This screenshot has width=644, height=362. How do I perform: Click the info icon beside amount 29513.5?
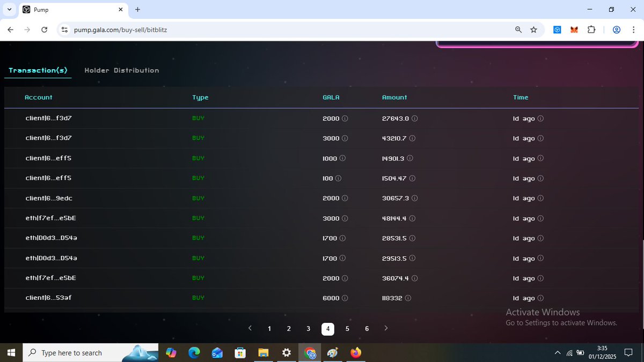[412, 258]
